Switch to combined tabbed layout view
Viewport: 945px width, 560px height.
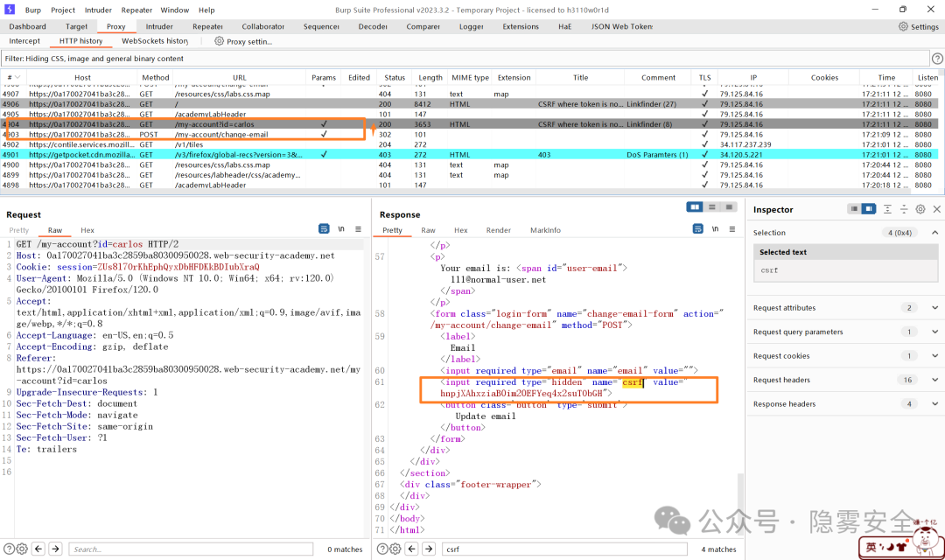point(729,206)
